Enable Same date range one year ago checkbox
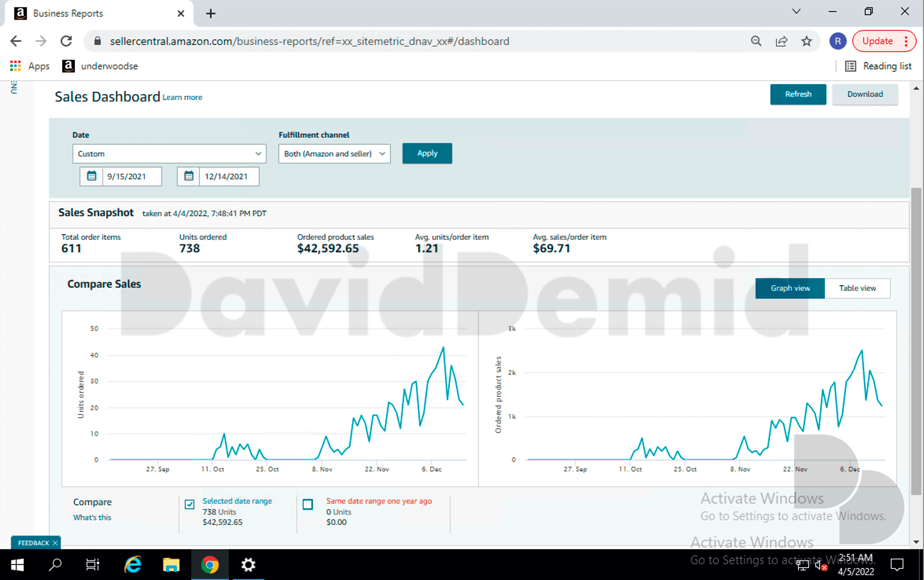The image size is (924, 580). pyautogui.click(x=308, y=504)
